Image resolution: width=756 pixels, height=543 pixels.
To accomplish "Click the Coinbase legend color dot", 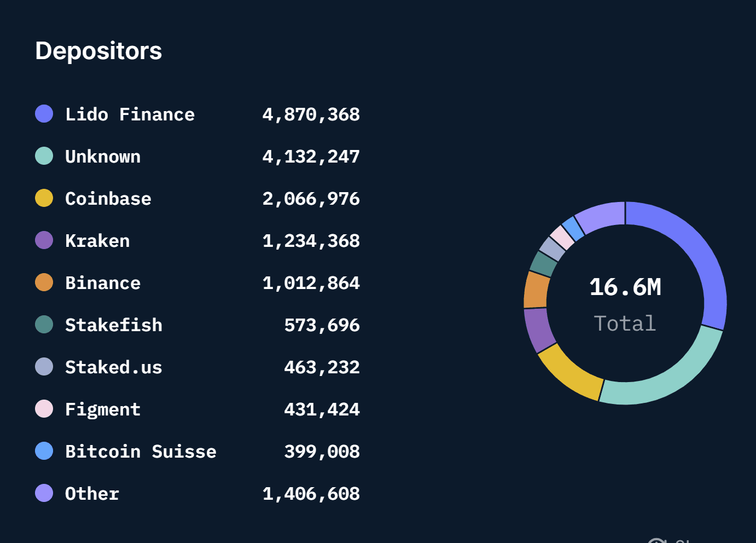I will (x=44, y=198).
